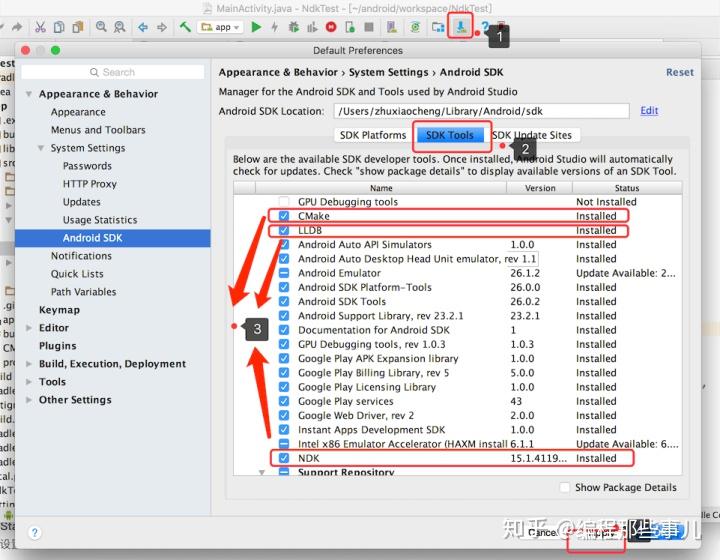Enable Show Package Details checkbox
Image resolution: width=720 pixels, height=560 pixels.
tap(565, 487)
